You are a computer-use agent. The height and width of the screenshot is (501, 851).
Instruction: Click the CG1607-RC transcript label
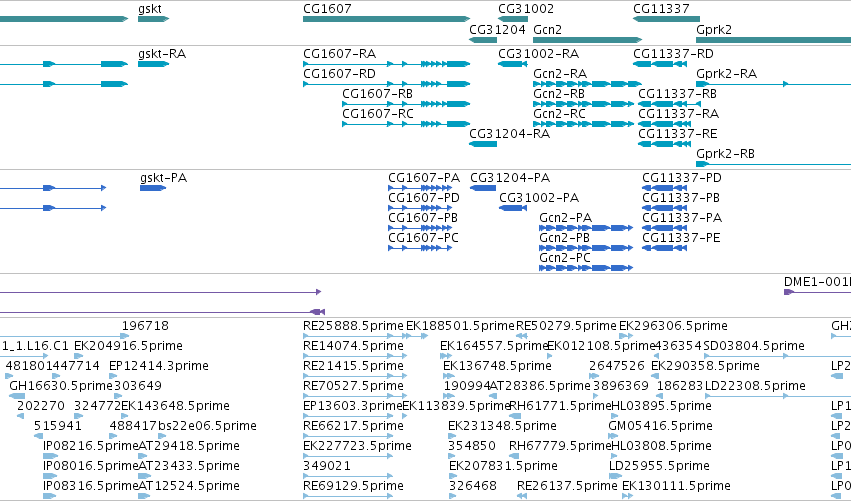(x=378, y=114)
